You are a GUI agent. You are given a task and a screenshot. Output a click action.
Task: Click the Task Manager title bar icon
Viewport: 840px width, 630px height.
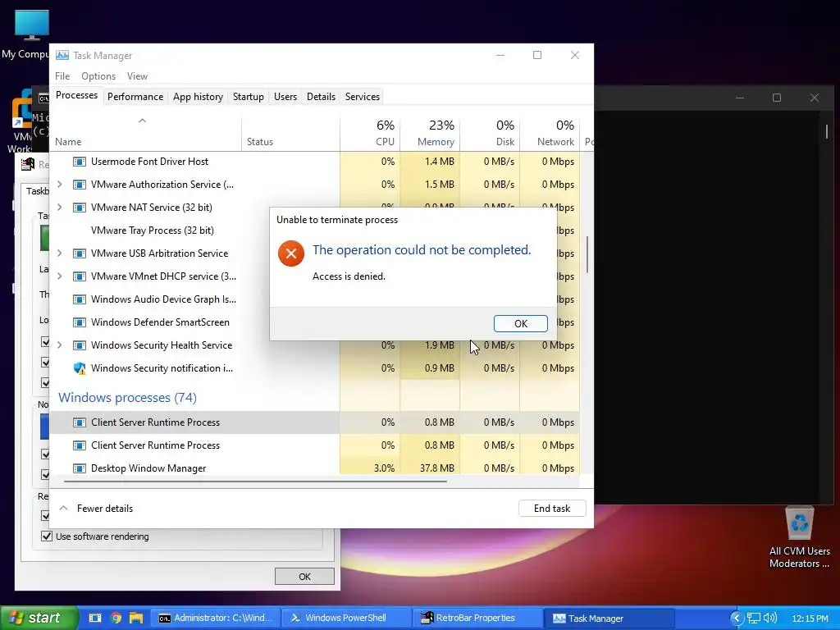pos(62,55)
